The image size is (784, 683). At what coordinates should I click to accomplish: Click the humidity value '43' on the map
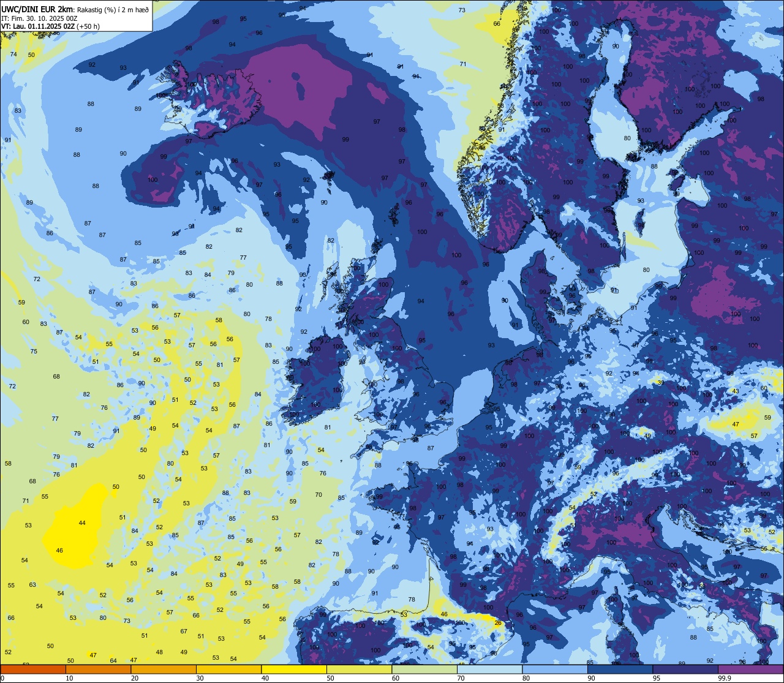click(x=736, y=391)
